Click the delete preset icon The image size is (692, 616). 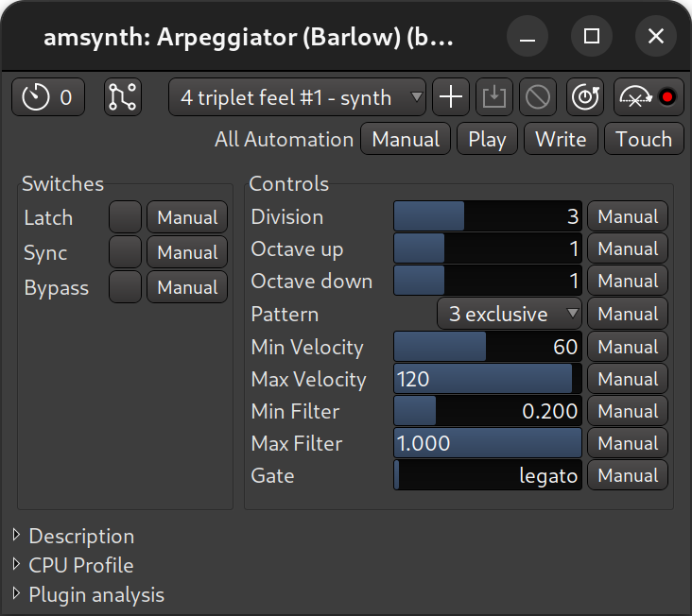pyautogui.click(x=538, y=97)
